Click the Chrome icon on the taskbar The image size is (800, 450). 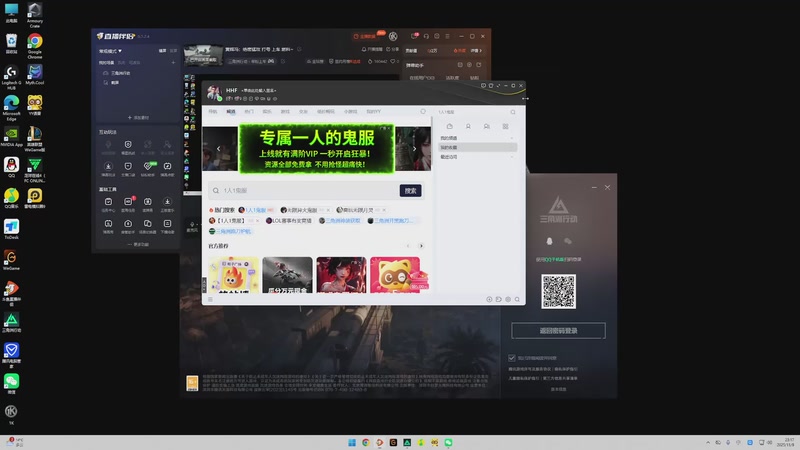coord(366,442)
